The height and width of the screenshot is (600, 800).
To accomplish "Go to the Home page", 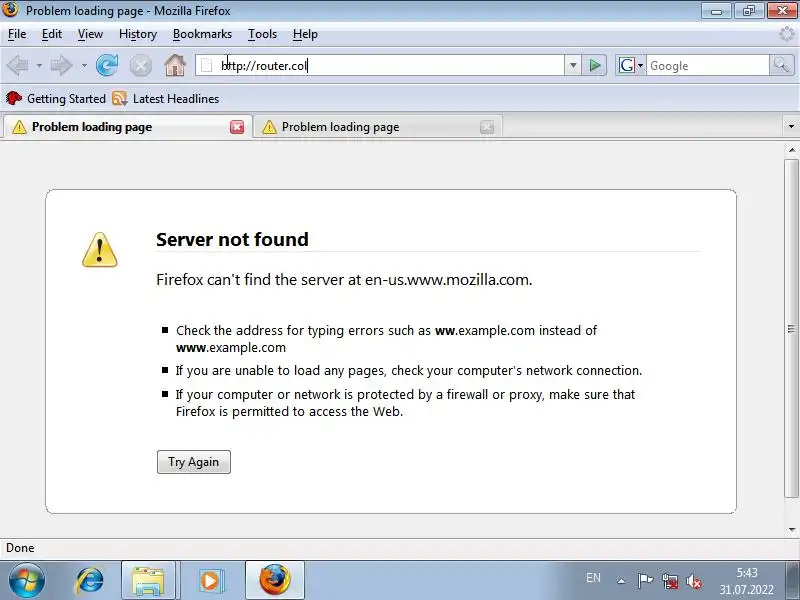I will tap(175, 65).
